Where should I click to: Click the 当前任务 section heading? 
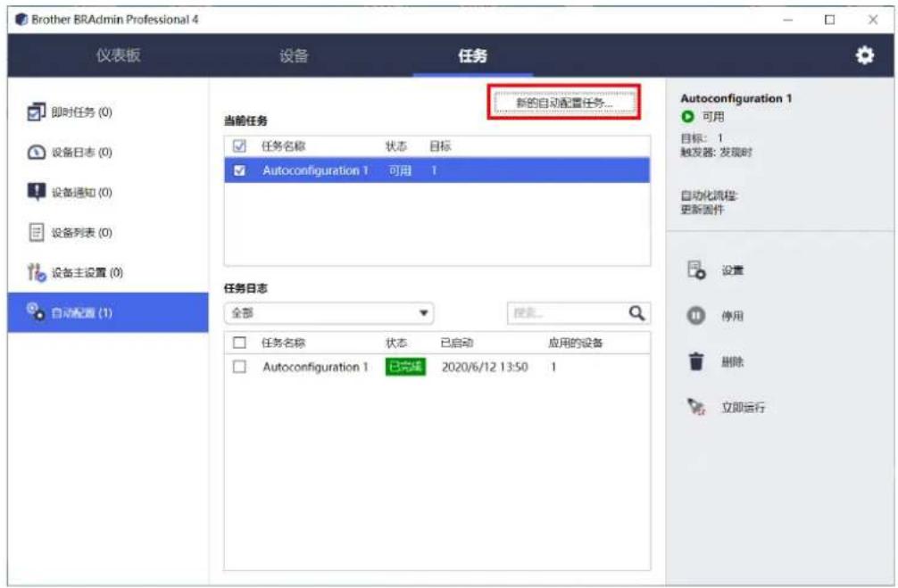[245, 120]
